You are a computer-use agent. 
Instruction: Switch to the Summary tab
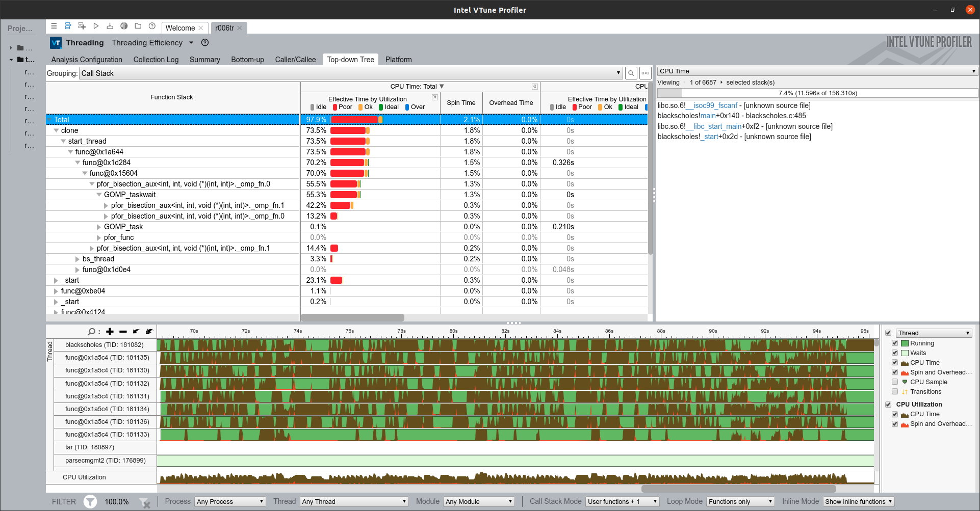click(x=205, y=60)
